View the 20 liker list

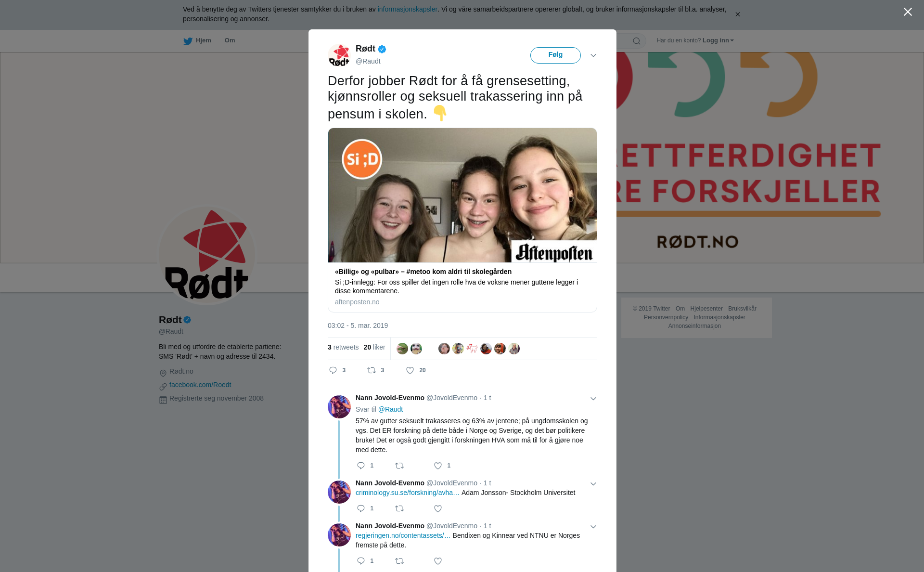pos(374,347)
